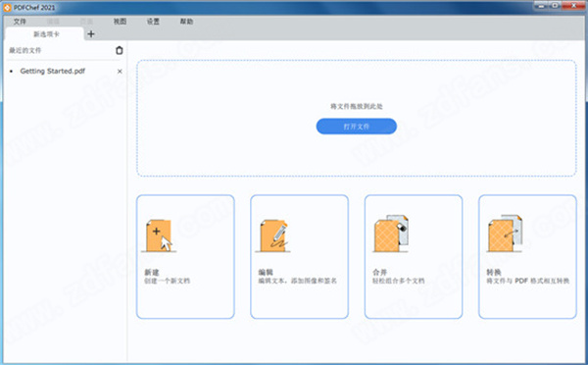The width and height of the screenshot is (588, 365).
Task: Clear recent files with trash icon
Action: click(x=120, y=50)
